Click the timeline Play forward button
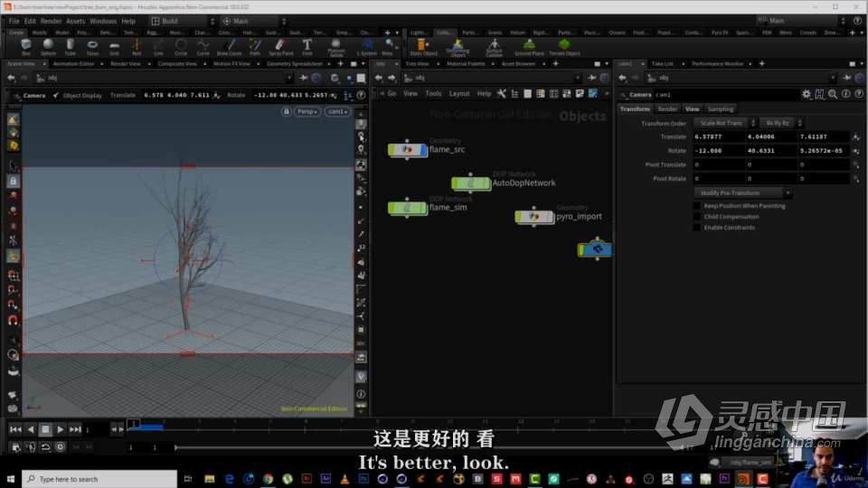 (x=61, y=429)
